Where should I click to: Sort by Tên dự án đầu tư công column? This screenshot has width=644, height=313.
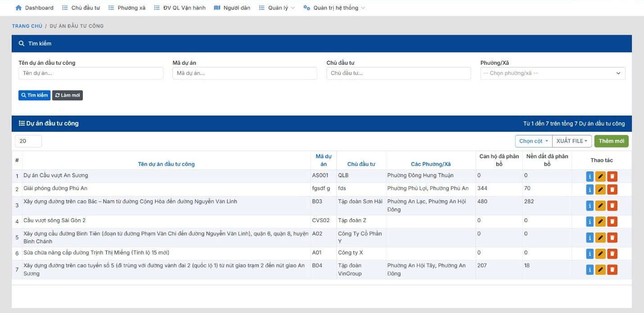click(166, 164)
